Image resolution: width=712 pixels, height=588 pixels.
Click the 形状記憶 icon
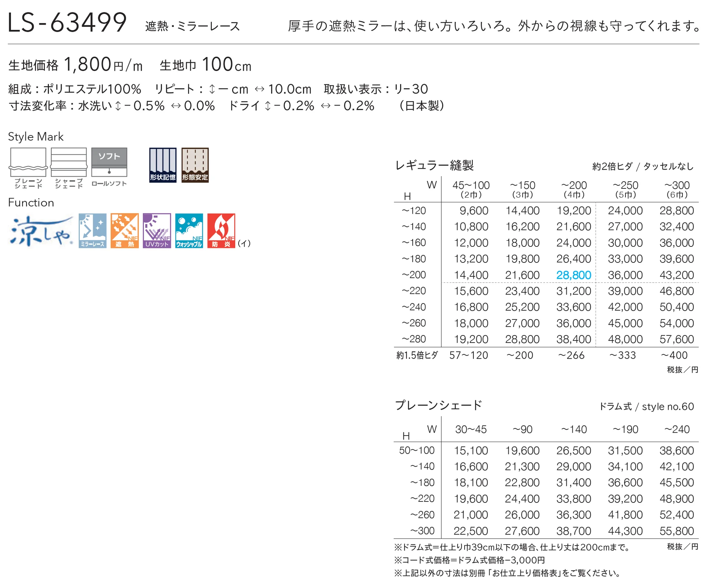click(x=163, y=165)
